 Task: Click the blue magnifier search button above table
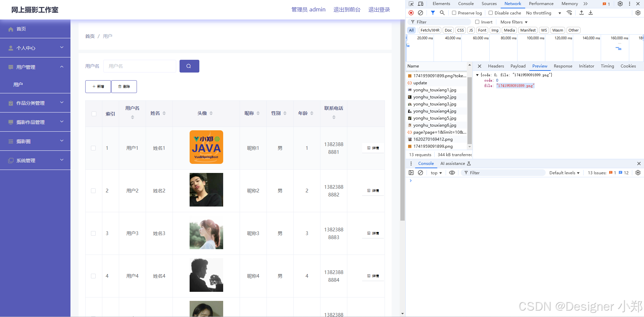pyautogui.click(x=189, y=66)
